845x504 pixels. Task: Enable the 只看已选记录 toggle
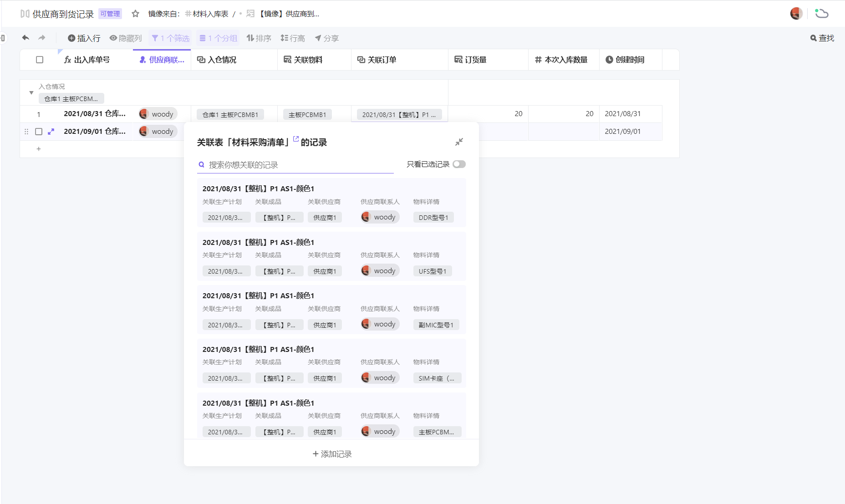[x=459, y=164]
